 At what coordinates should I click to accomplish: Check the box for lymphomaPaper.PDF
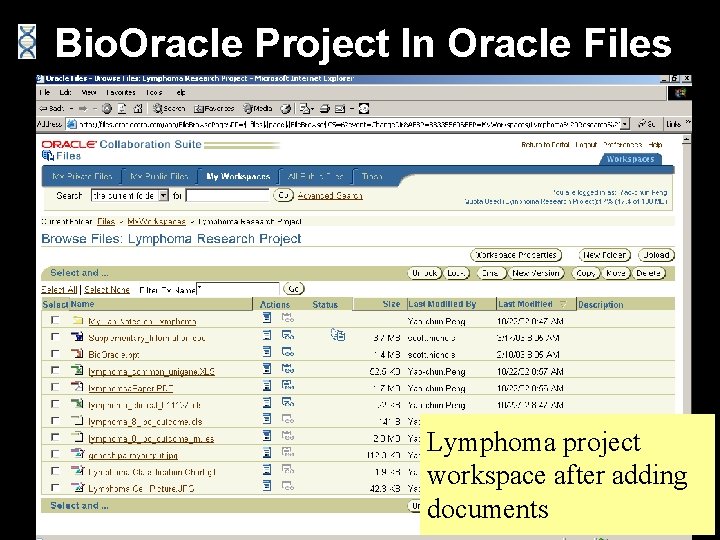(x=55, y=387)
